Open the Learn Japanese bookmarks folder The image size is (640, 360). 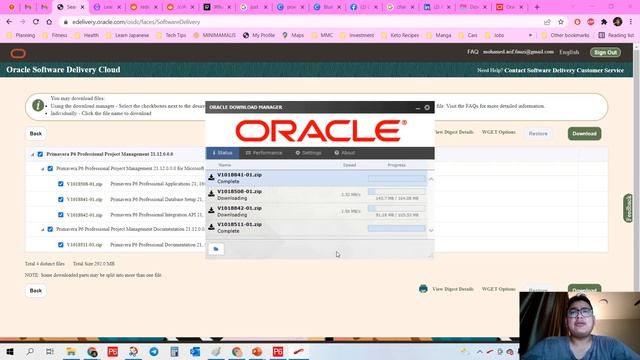[x=127, y=36]
